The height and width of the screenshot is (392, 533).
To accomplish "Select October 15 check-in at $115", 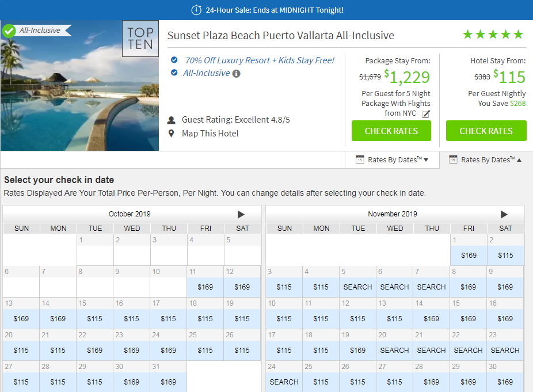I will pos(94,319).
